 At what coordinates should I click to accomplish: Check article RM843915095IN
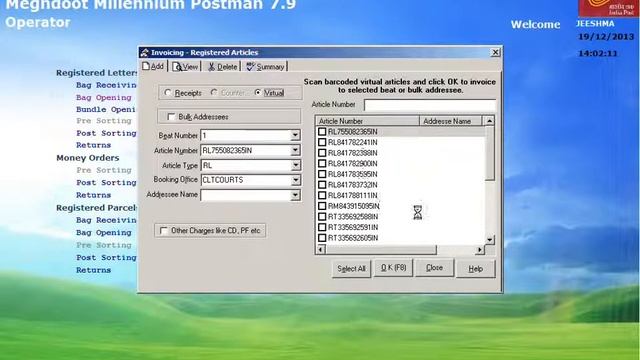click(322, 206)
